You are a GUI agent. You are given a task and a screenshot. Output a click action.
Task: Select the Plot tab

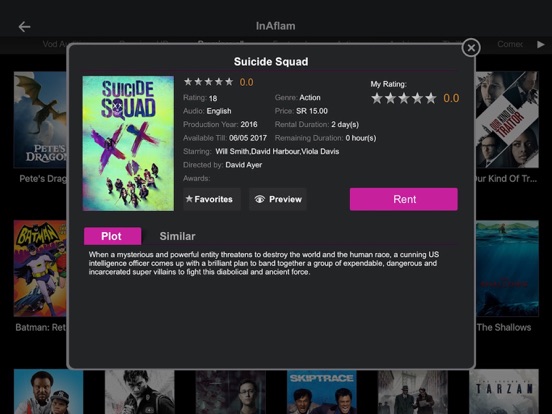113,236
